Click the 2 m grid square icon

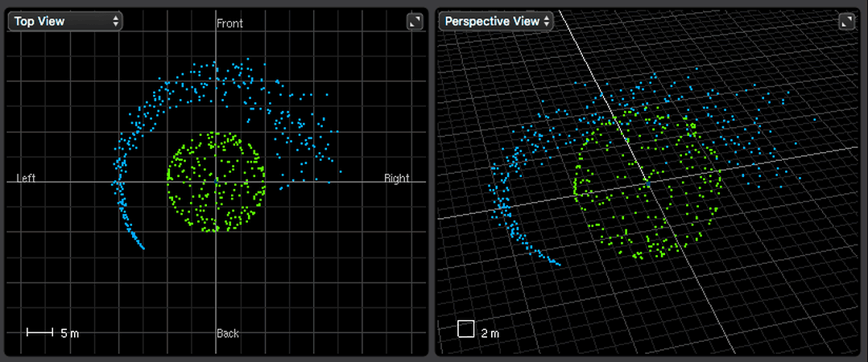pos(466,329)
